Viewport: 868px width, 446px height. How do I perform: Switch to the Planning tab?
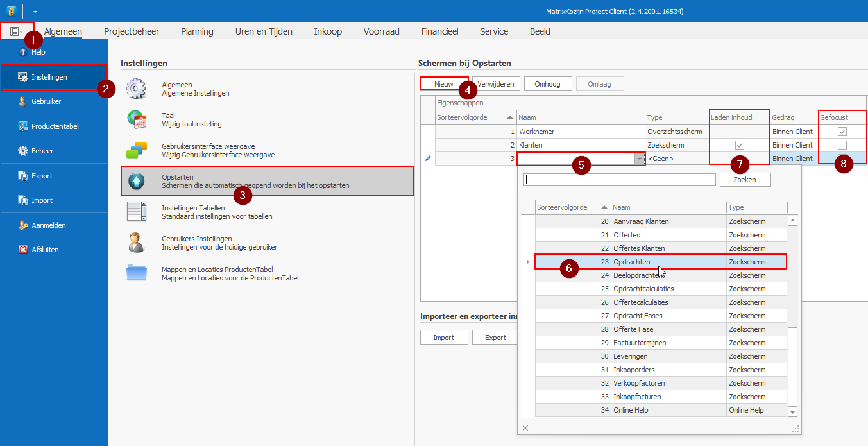[x=197, y=31]
